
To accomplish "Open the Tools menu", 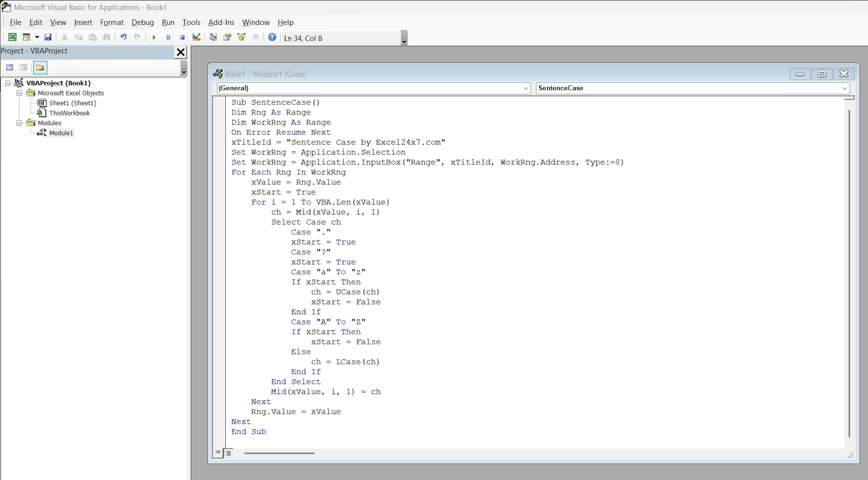I will [191, 23].
